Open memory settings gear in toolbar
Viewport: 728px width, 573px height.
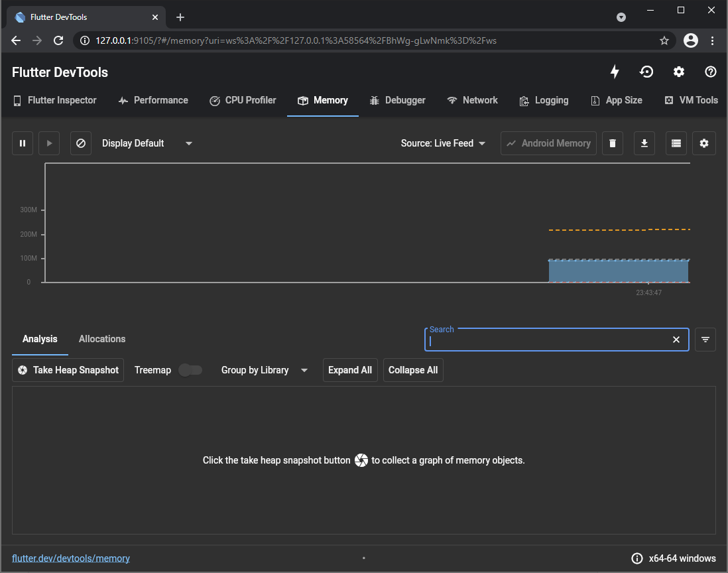(x=704, y=143)
